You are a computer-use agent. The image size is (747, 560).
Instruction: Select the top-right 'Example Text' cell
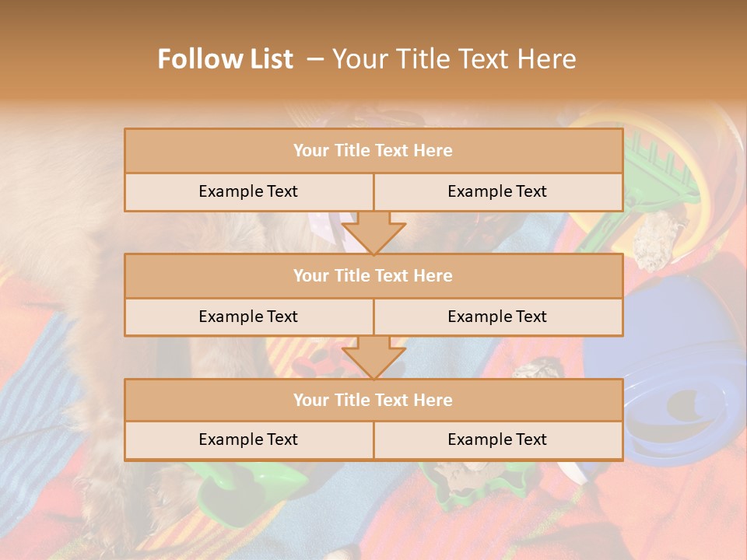[x=498, y=192]
